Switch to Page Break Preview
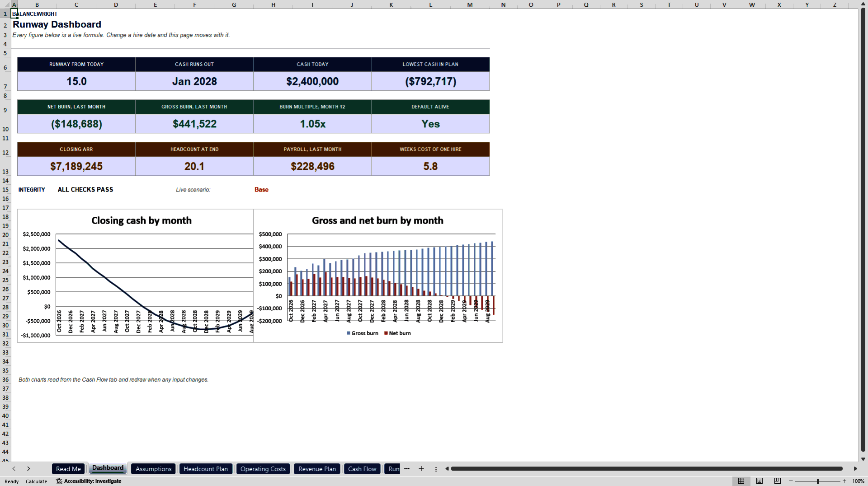 [x=778, y=481]
